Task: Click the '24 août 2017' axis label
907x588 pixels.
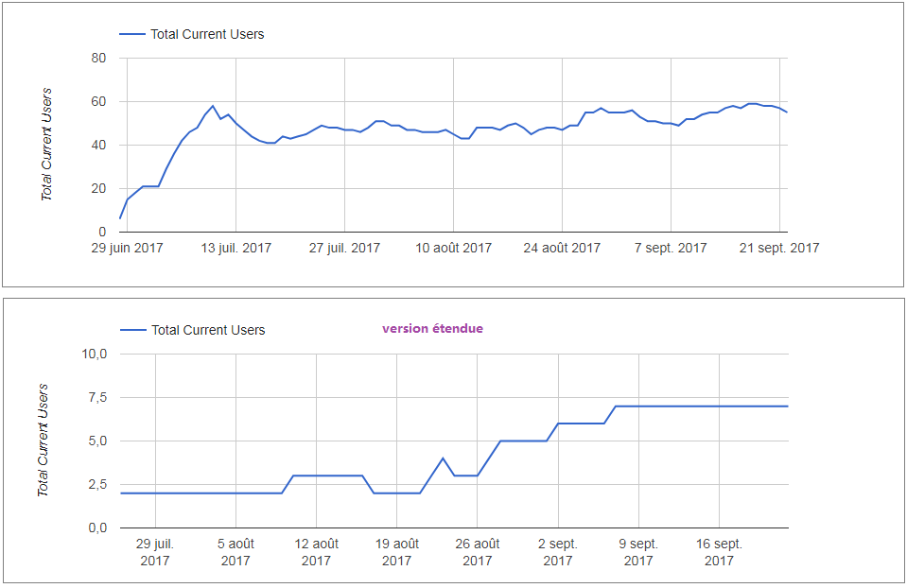Action: point(563,249)
